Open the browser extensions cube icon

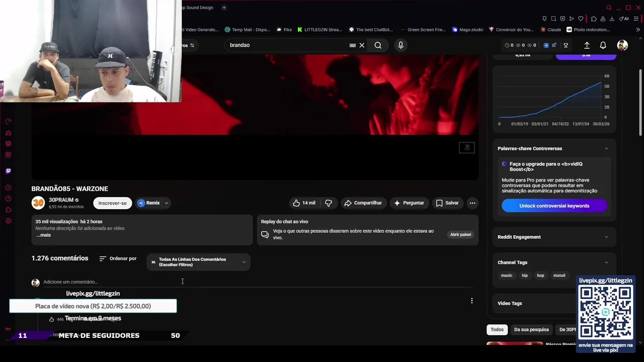click(x=594, y=19)
